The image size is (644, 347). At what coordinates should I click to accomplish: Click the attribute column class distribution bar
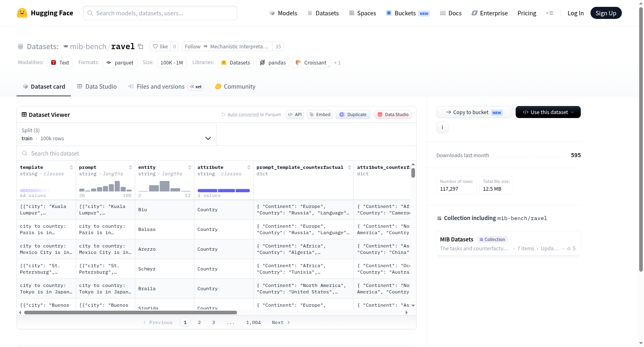pos(223,190)
